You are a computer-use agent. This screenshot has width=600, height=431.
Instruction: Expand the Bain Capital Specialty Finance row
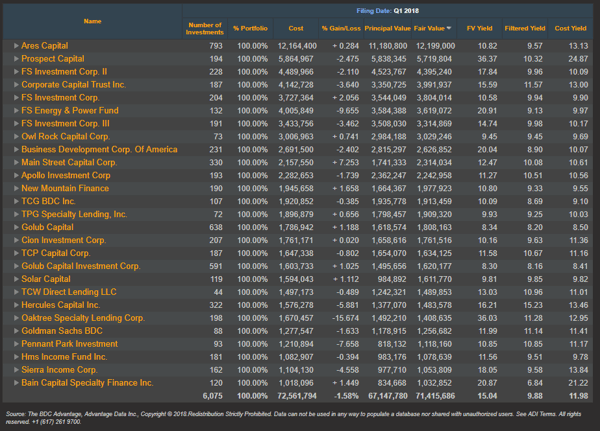coord(16,383)
